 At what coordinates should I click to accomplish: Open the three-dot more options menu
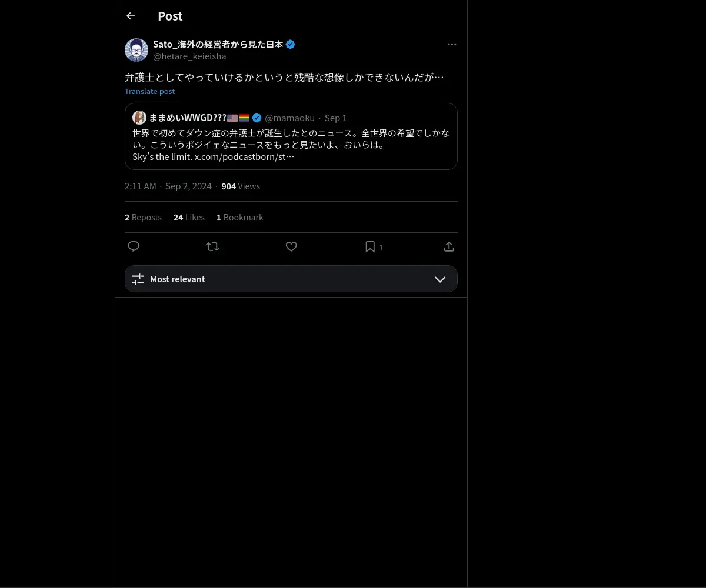[x=452, y=44]
